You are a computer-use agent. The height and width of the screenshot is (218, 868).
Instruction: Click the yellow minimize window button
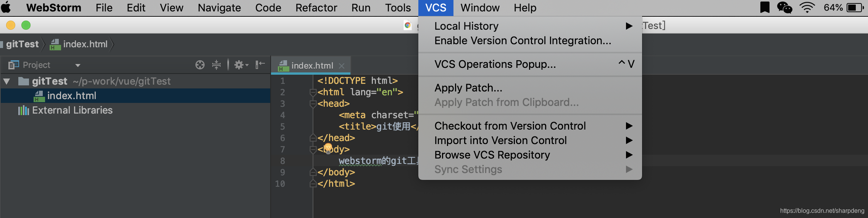(x=11, y=25)
